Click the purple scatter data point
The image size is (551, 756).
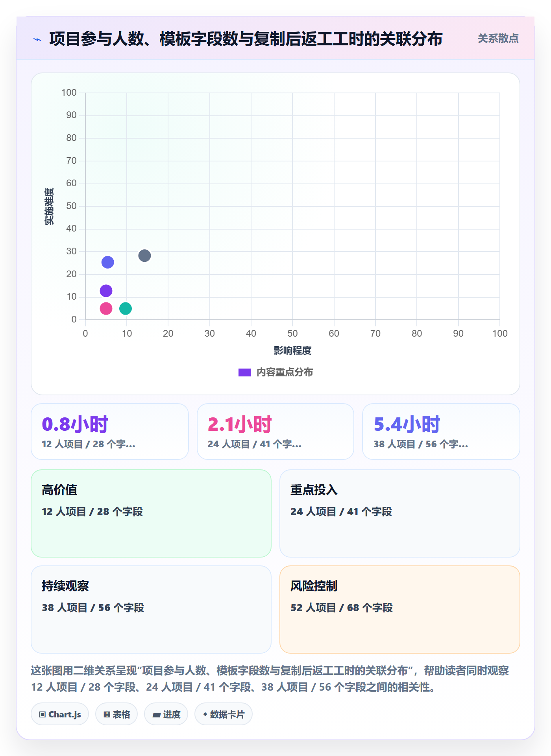point(106,291)
